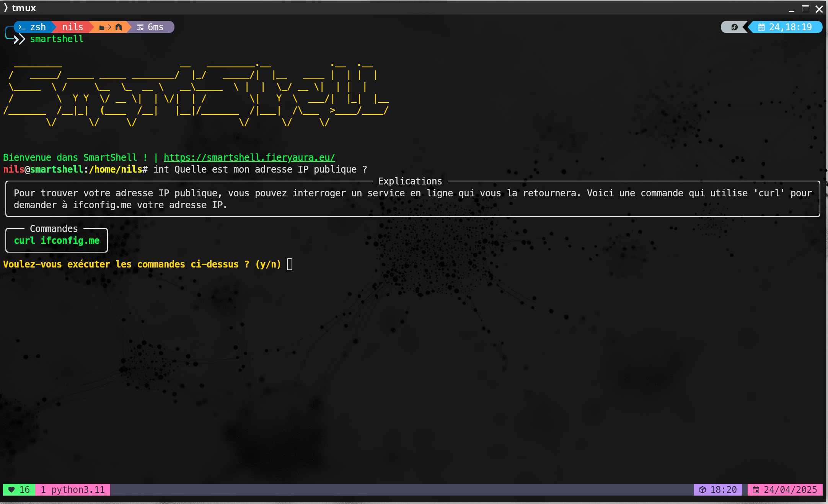Image resolution: width=828 pixels, height=504 pixels.
Task: Click calendar icon beside 24/04/2025 date
Action: tap(756, 489)
